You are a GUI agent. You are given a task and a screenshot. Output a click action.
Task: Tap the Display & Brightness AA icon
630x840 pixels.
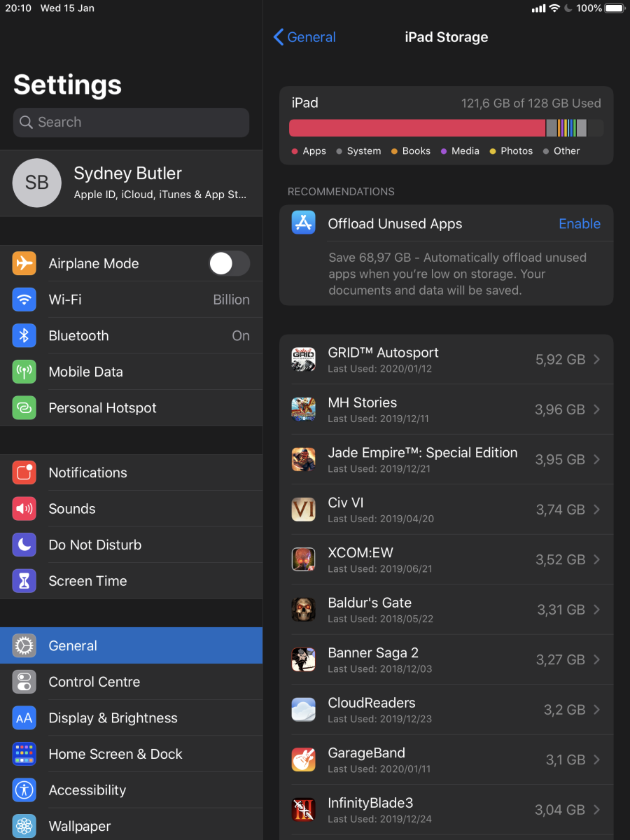(24, 718)
